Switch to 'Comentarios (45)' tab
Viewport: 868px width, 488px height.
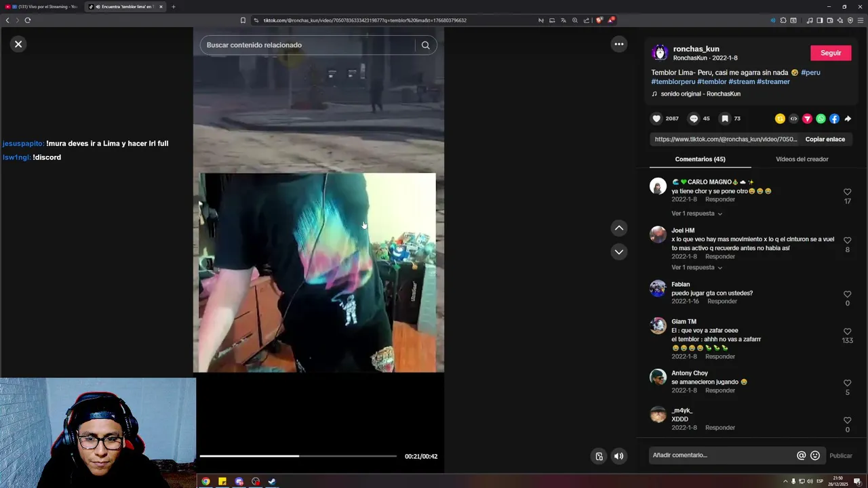(700, 159)
